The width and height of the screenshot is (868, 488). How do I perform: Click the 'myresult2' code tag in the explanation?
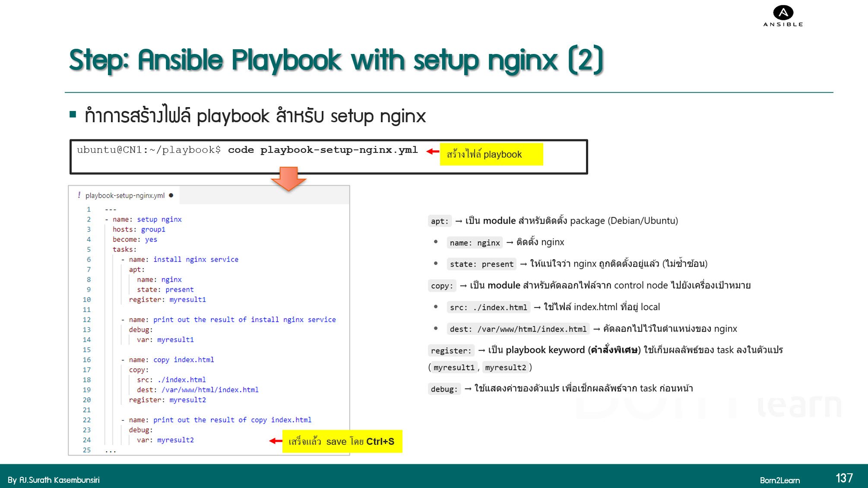tap(505, 368)
